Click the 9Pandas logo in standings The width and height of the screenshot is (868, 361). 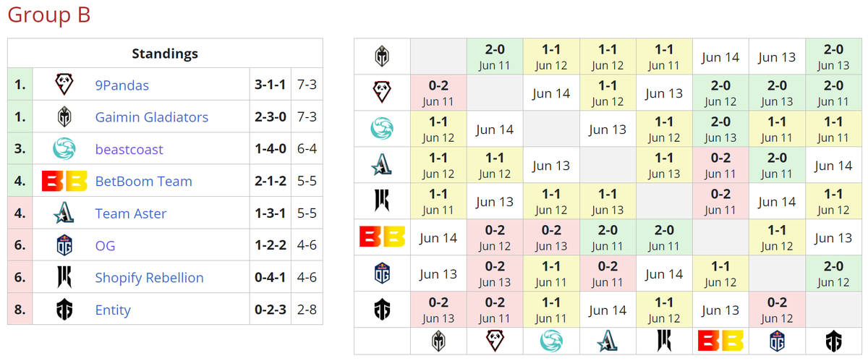point(64,85)
